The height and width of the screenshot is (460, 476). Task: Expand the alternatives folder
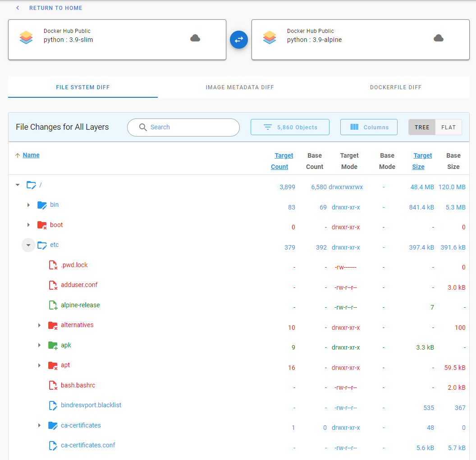point(40,325)
